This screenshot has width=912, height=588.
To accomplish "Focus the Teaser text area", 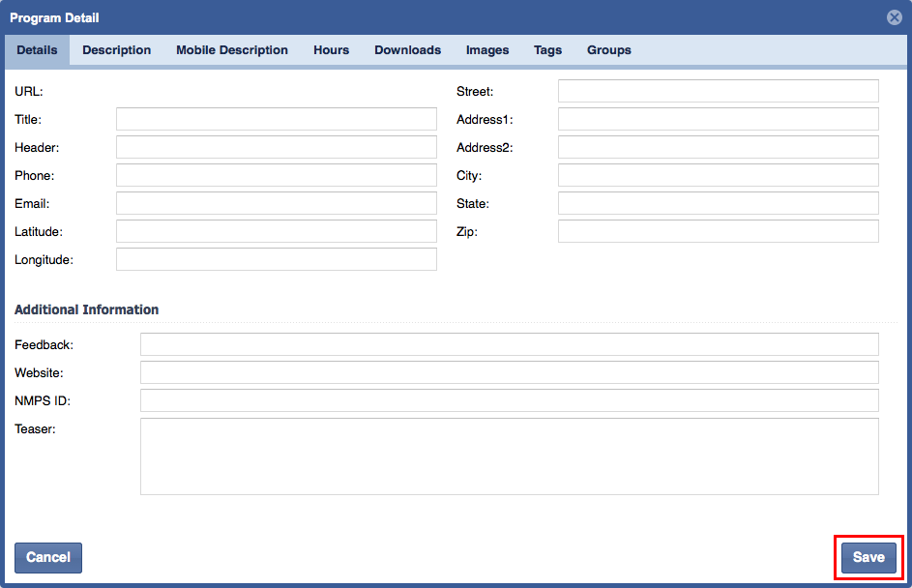I will [x=509, y=456].
